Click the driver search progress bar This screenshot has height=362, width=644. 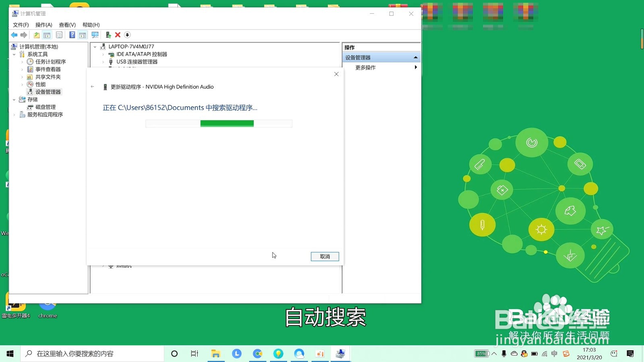coord(219,123)
